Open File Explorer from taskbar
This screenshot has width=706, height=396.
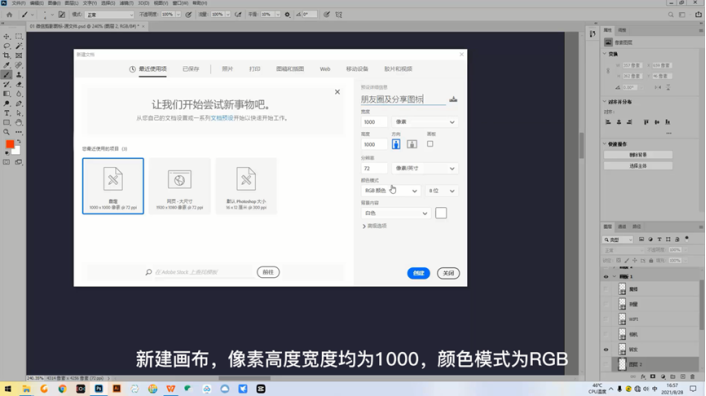pyautogui.click(x=26, y=389)
